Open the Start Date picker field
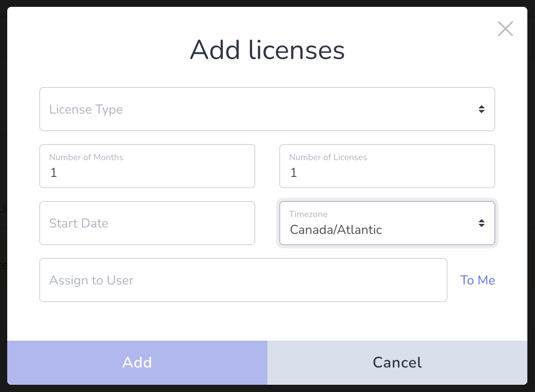The image size is (535, 392). pyautogui.click(x=147, y=223)
